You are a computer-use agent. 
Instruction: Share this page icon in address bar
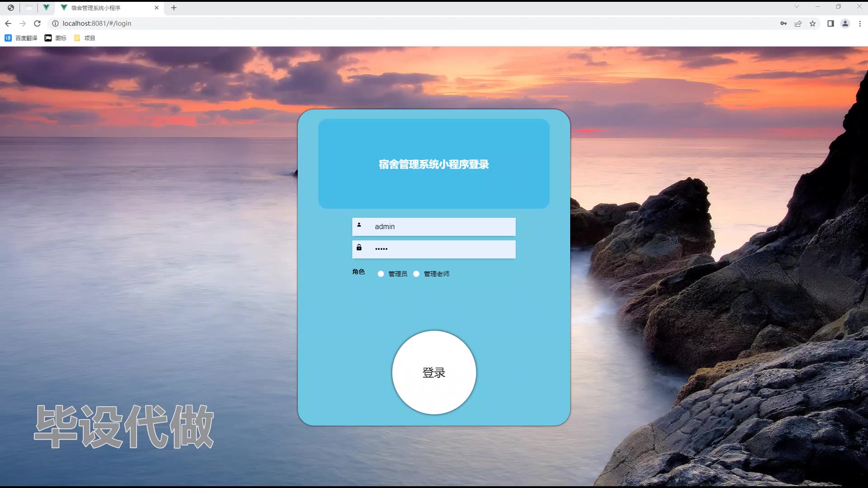[798, 23]
